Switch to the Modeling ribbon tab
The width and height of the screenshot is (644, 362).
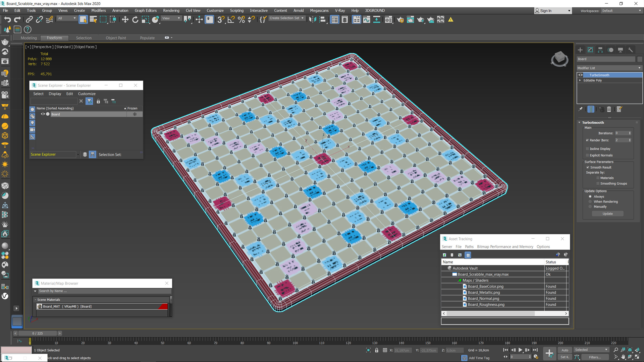pyautogui.click(x=29, y=38)
